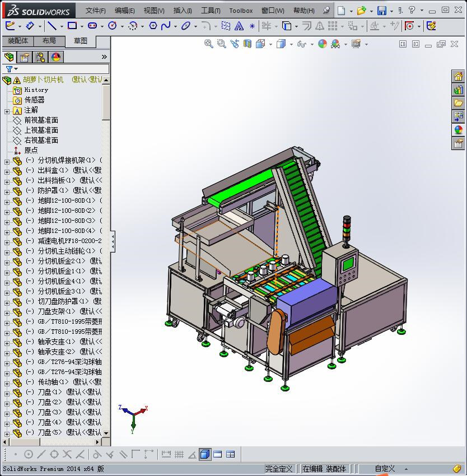Open File Explorer in task pane

(x=458, y=103)
